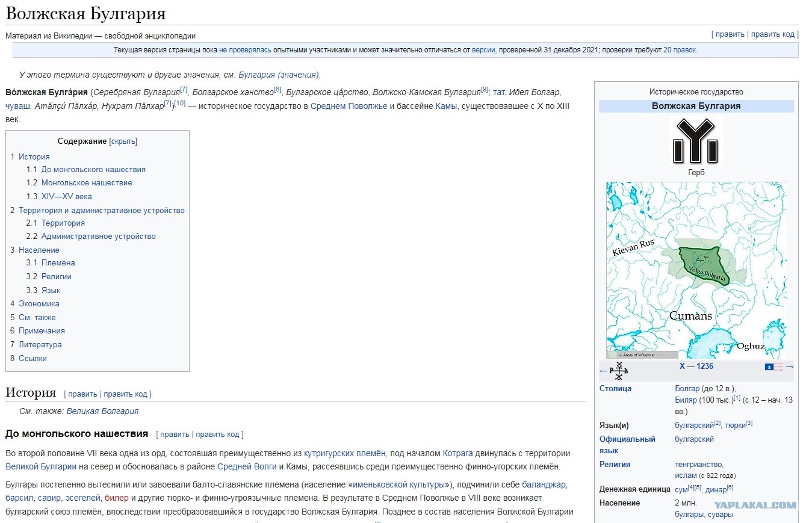
Task: Open the 'тюрки' link in the infobox
Action: click(x=735, y=426)
